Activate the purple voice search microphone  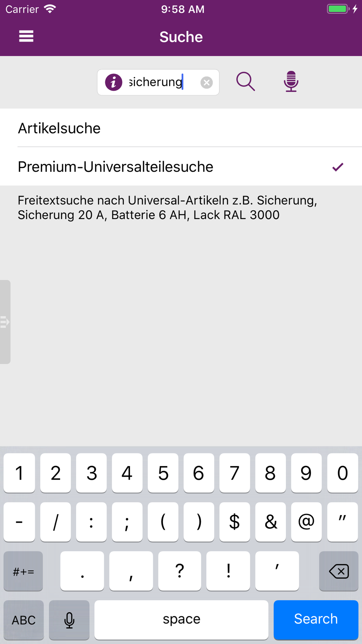click(x=291, y=81)
